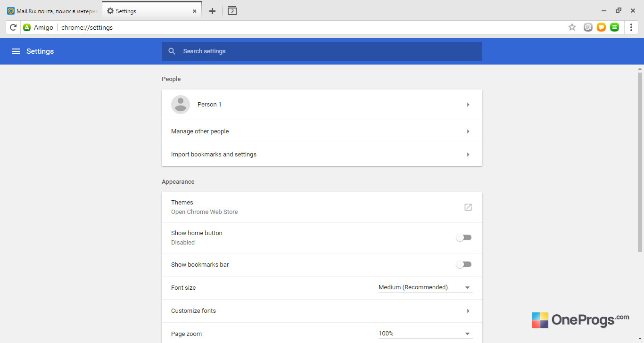Open the Mail.Ru @ extension icon
The width and height of the screenshot is (644, 343).
[588, 27]
